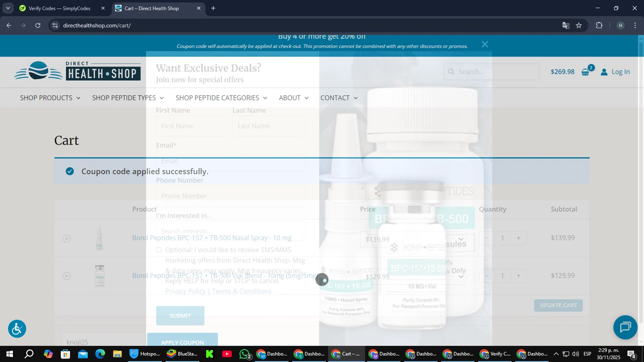Close the exclusive deals popup

pos(485,44)
